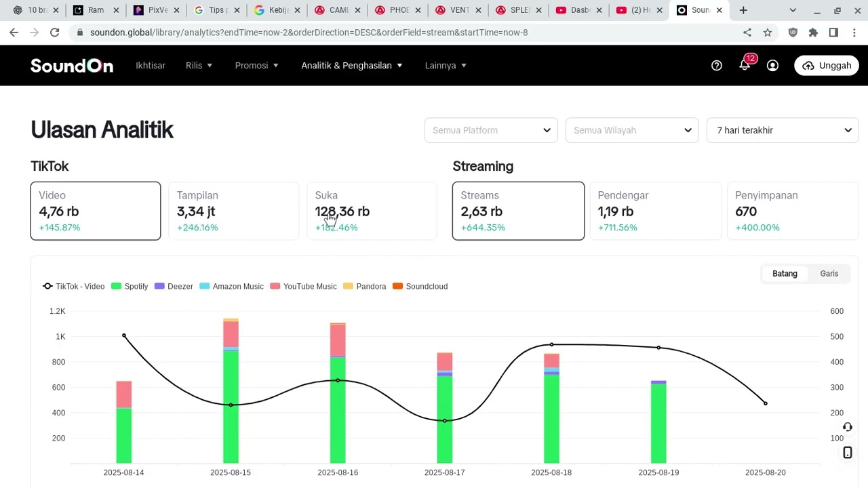Go back with browser back arrow

click(x=14, y=33)
